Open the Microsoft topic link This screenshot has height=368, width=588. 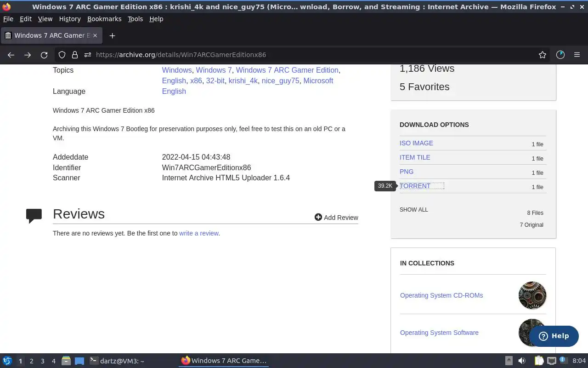(x=318, y=80)
